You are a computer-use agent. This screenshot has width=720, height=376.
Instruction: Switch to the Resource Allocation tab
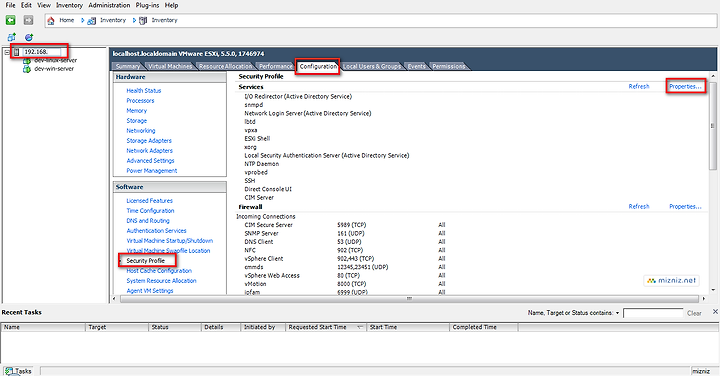[x=225, y=67]
